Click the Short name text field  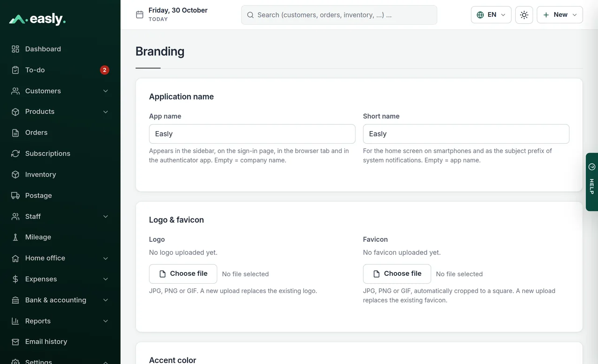pos(466,134)
